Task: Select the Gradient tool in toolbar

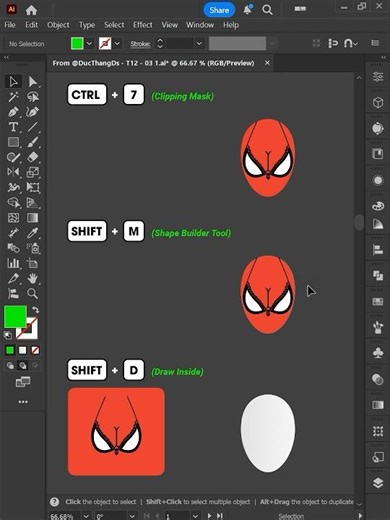Action: tap(33, 218)
